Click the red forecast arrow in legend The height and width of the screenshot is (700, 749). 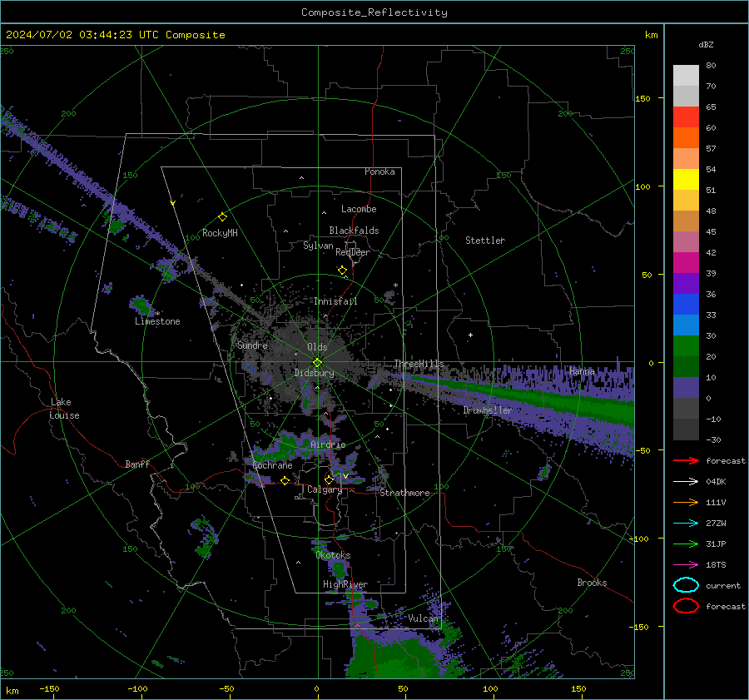coord(686,460)
